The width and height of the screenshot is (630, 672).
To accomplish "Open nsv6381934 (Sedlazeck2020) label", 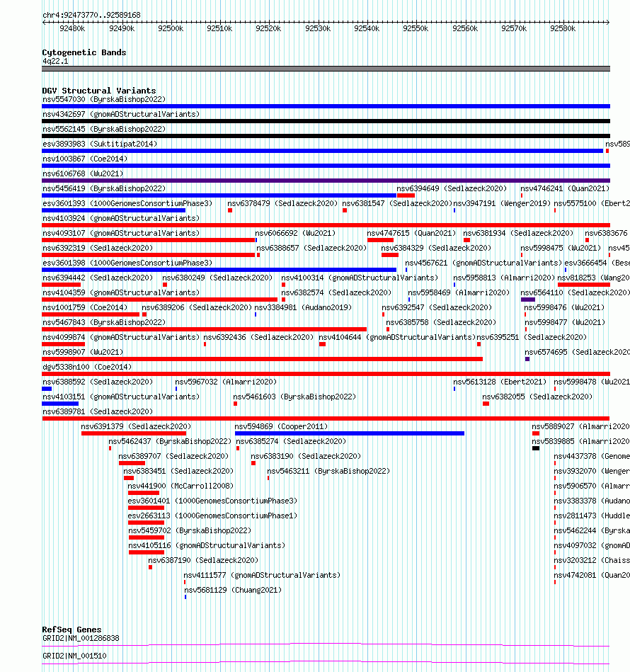I will pos(518,233).
